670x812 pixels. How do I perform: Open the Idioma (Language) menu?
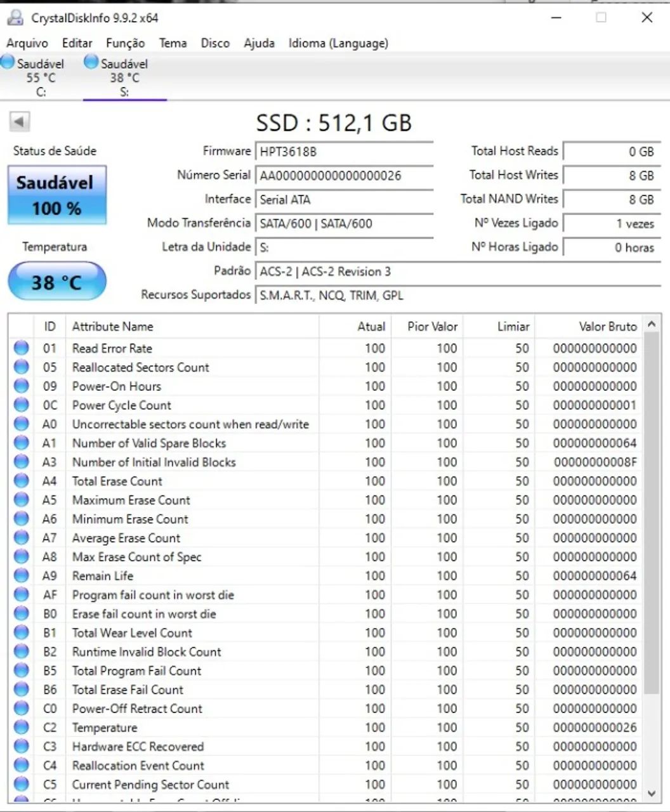(338, 43)
